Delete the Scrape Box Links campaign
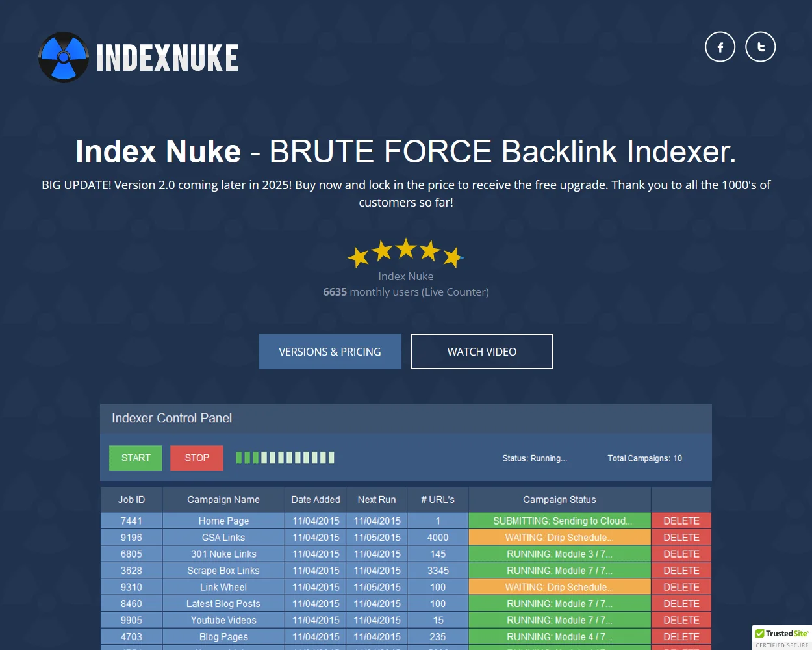Image resolution: width=812 pixels, height=650 pixels. pos(681,571)
